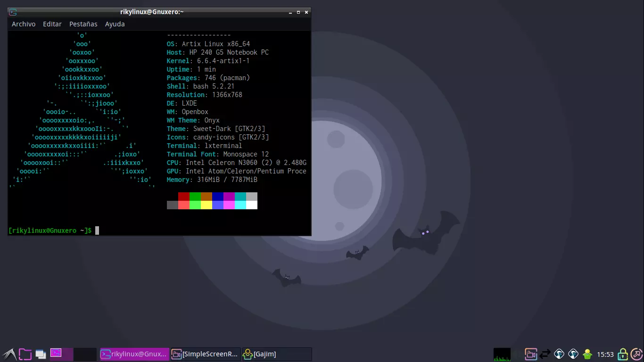
Task: Bring up the SimpleScreenRecorder taskbar button
Action: tap(205, 354)
